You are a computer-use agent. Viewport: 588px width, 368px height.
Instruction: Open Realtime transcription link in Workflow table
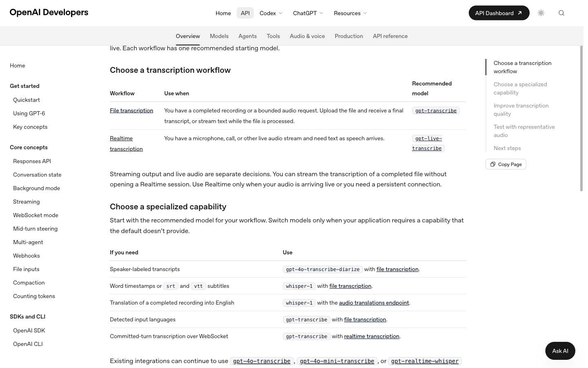point(126,144)
